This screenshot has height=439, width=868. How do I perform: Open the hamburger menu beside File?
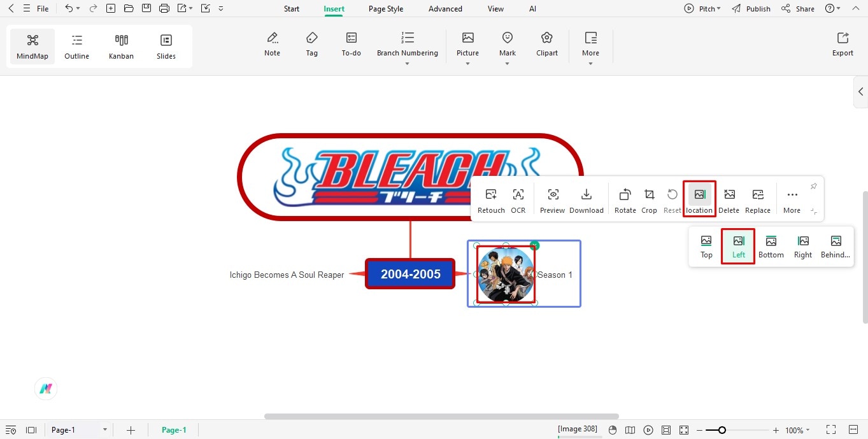point(26,9)
